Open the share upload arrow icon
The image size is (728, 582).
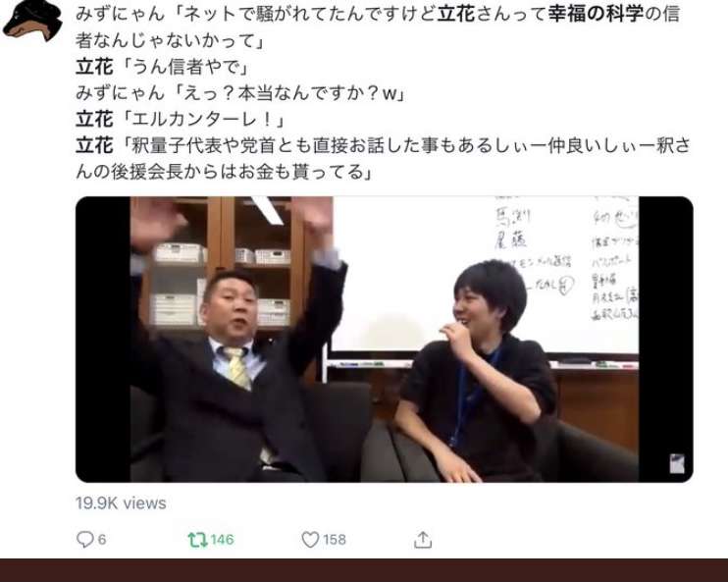pyautogui.click(x=423, y=540)
